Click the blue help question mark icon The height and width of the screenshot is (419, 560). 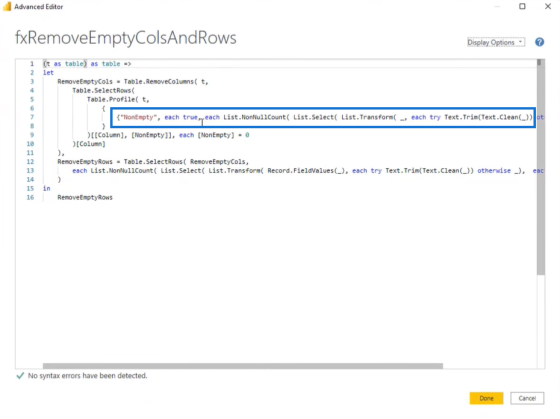[x=539, y=42]
